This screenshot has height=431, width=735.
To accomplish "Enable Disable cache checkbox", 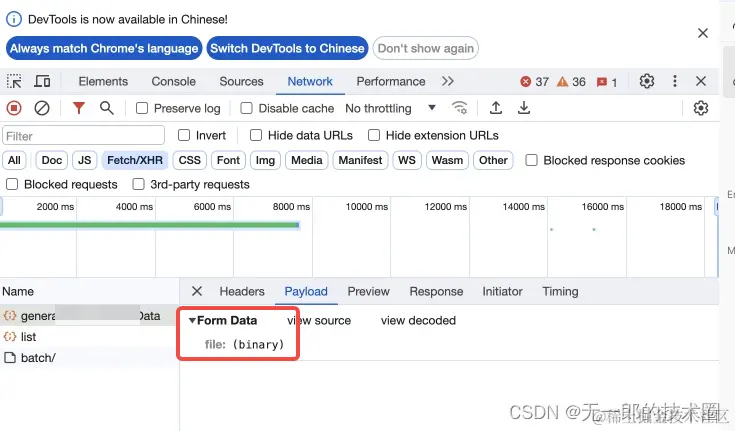I will [x=246, y=108].
